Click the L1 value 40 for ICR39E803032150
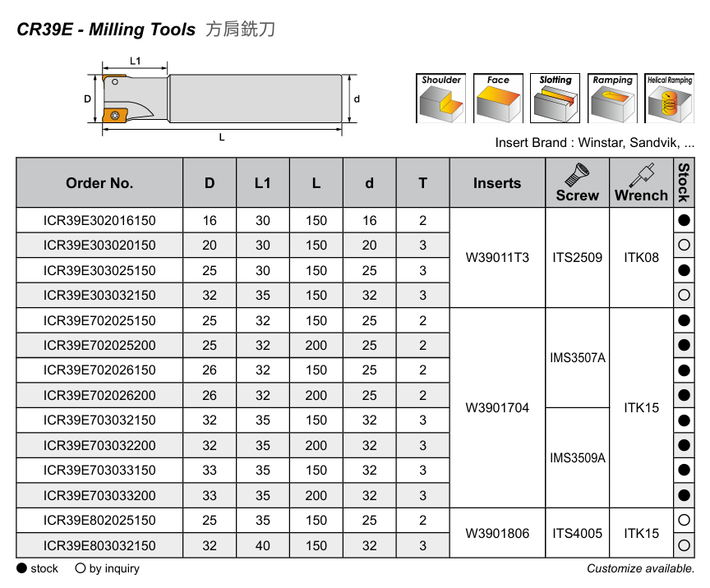The image size is (710, 588). click(263, 545)
